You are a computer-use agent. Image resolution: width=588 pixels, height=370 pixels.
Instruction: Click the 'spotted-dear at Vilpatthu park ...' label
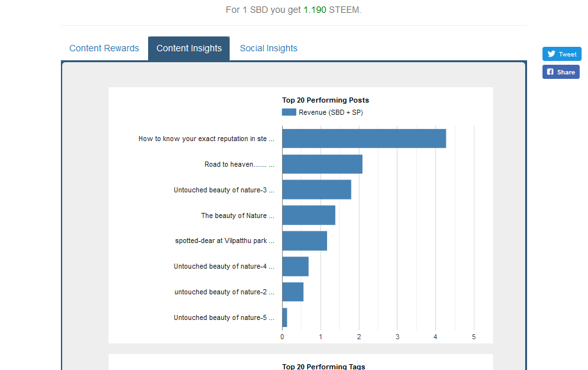(224, 240)
